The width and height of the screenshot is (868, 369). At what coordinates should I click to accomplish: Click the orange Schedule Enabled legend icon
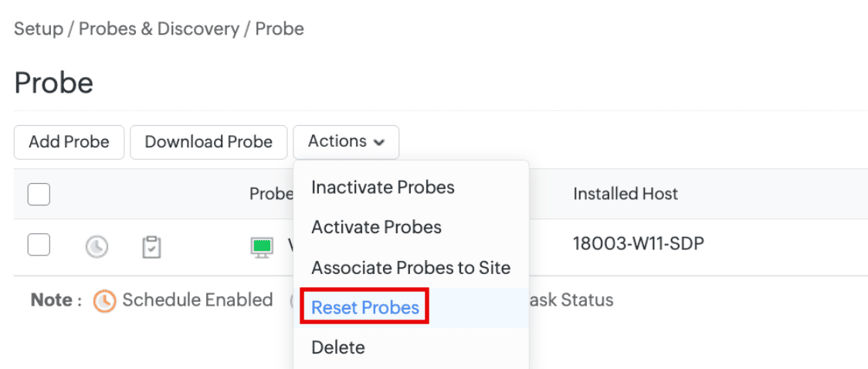click(104, 301)
